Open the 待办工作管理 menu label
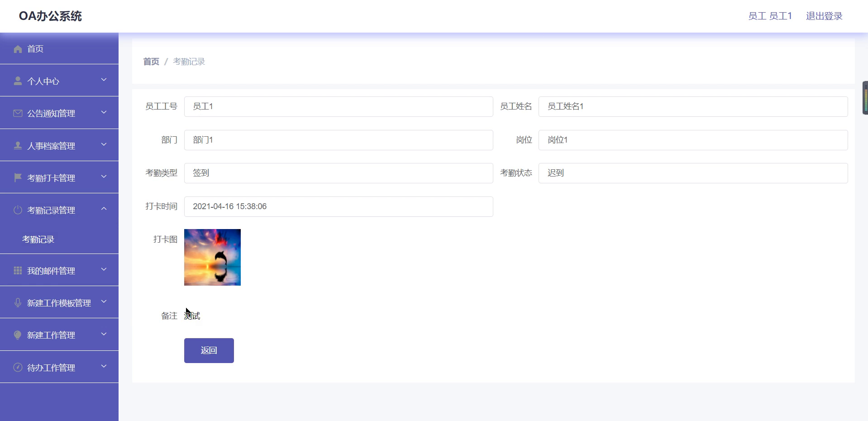 pos(51,368)
